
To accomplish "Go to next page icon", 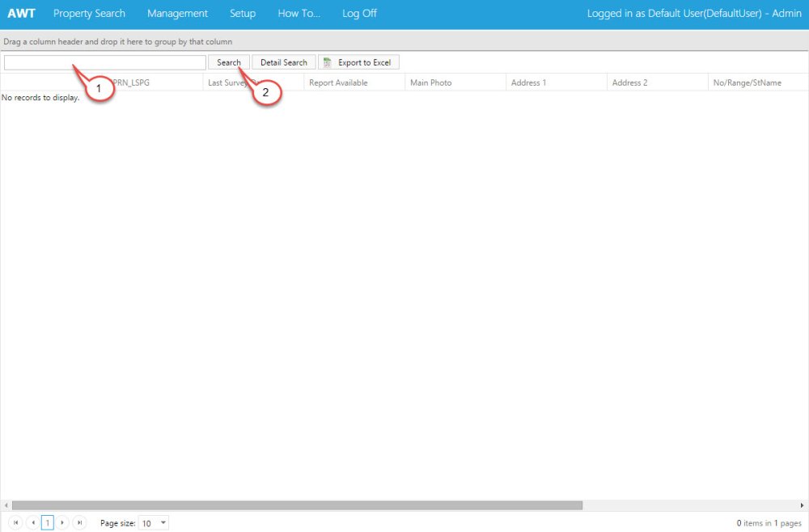I will (62, 523).
